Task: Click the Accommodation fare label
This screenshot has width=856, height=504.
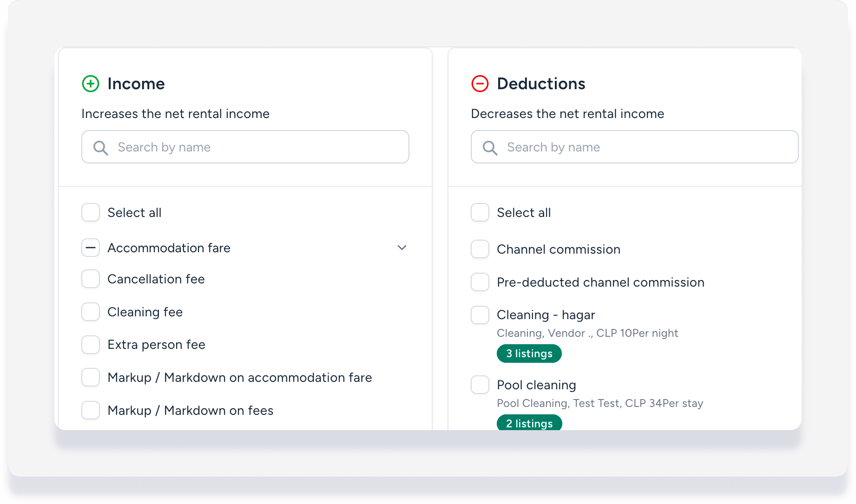Action: click(x=169, y=248)
